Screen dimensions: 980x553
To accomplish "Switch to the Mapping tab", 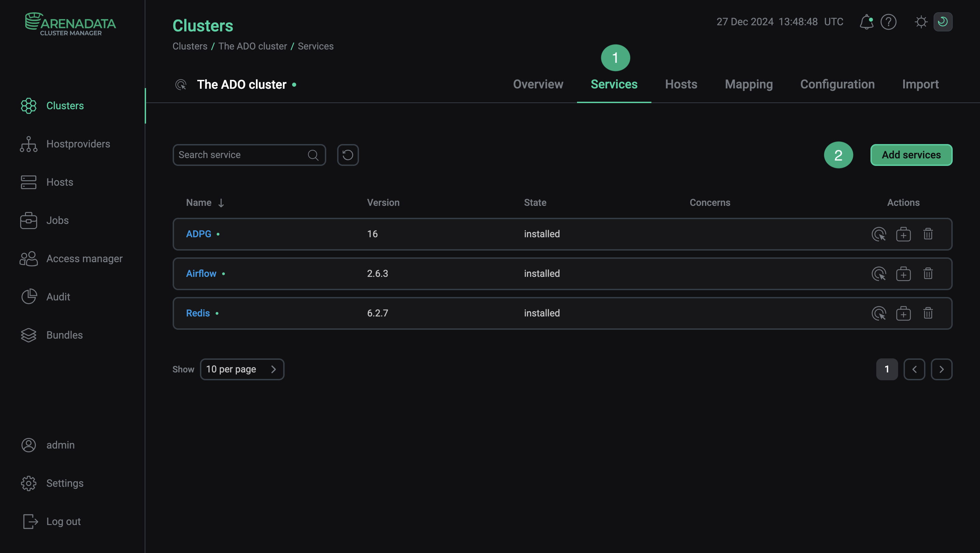I will (749, 84).
